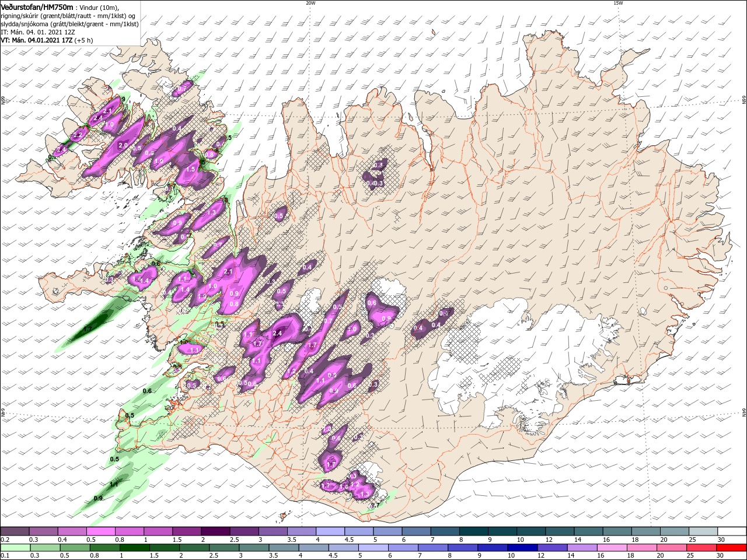Click the 'slydda/snjókoma' legend description line
Viewport: 747px width, 560px height.
69,24
